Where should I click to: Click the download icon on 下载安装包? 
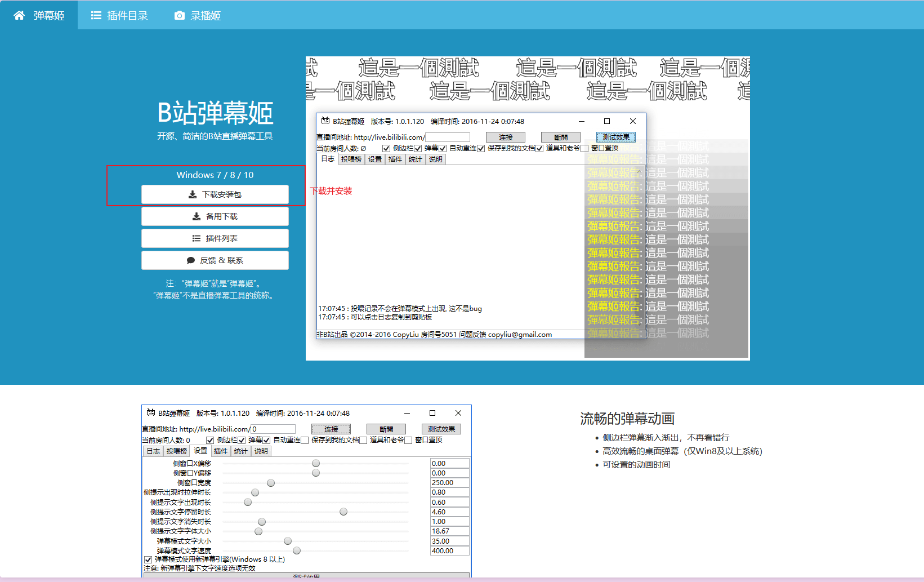point(193,194)
